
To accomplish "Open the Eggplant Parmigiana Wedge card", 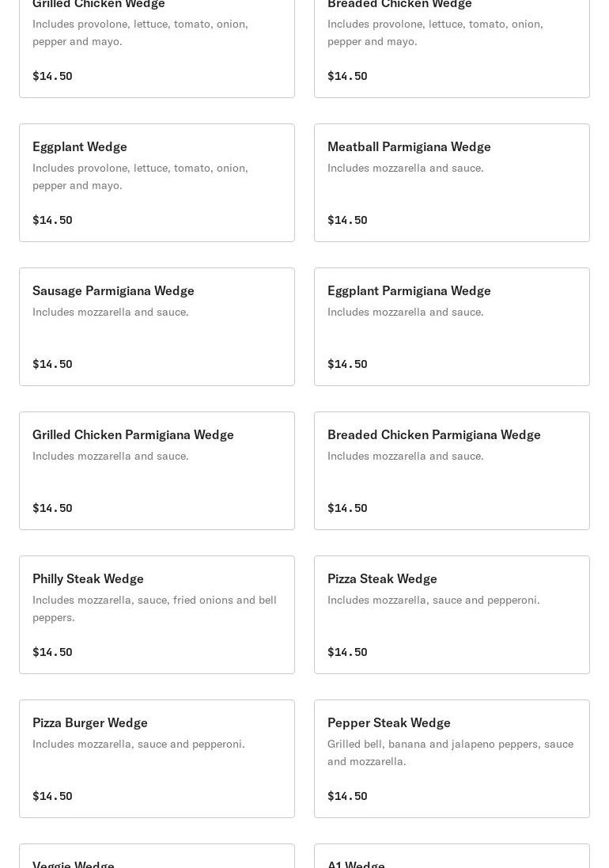I will pyautogui.click(x=452, y=327).
